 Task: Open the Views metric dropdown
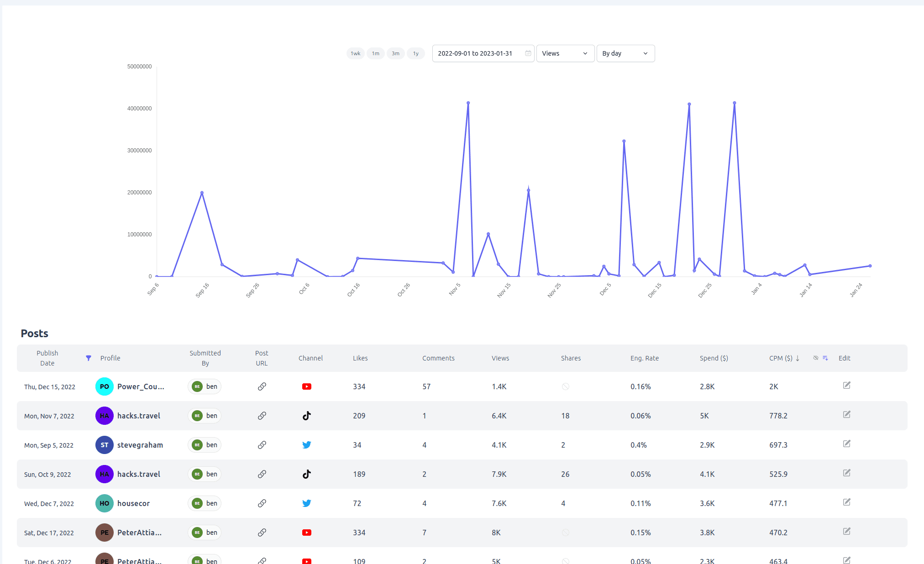pyautogui.click(x=565, y=53)
